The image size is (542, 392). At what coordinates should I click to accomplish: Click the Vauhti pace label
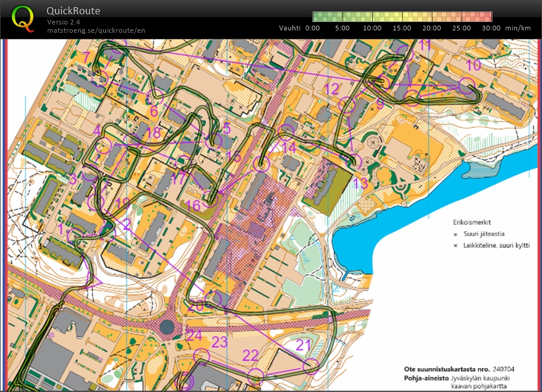tap(290, 28)
